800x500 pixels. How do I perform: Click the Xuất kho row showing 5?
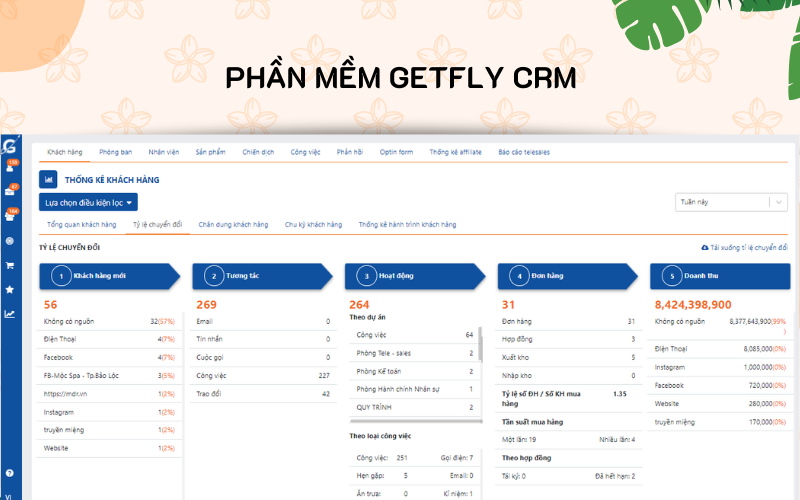[x=568, y=357]
